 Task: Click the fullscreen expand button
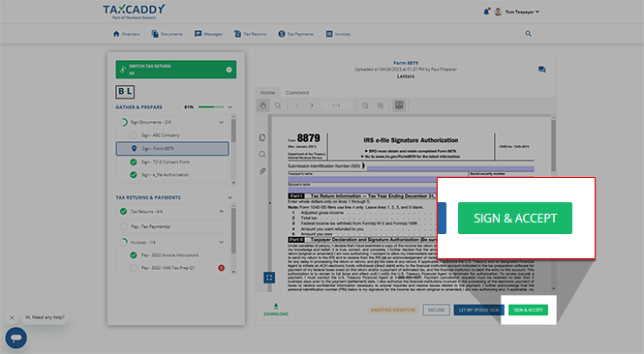pyautogui.click(x=269, y=278)
